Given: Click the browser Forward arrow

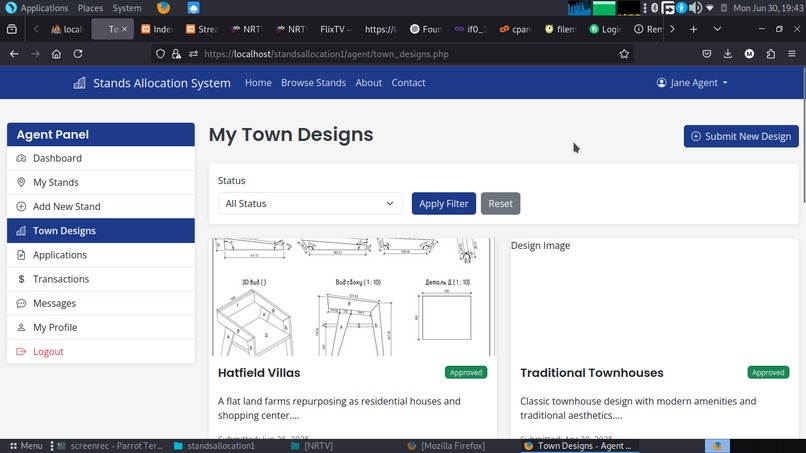Looking at the screenshot, I should click(x=35, y=54).
